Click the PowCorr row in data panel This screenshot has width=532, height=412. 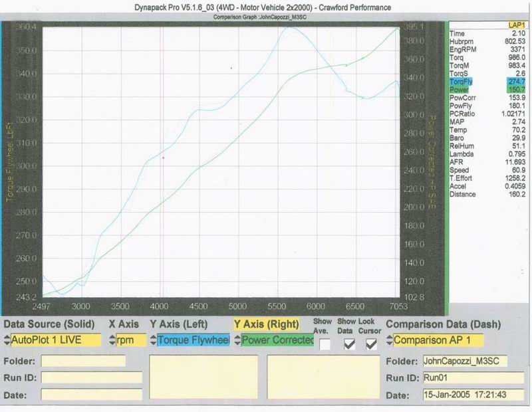point(487,98)
